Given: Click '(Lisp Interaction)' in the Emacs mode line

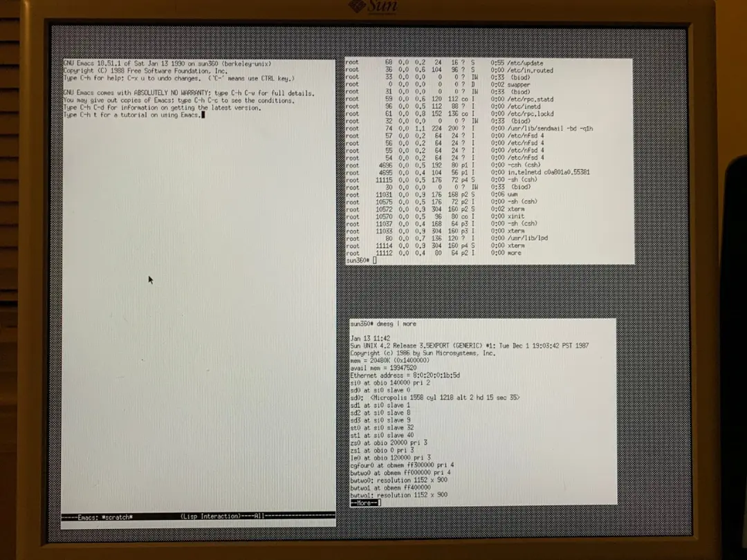Looking at the screenshot, I should coord(210,516).
